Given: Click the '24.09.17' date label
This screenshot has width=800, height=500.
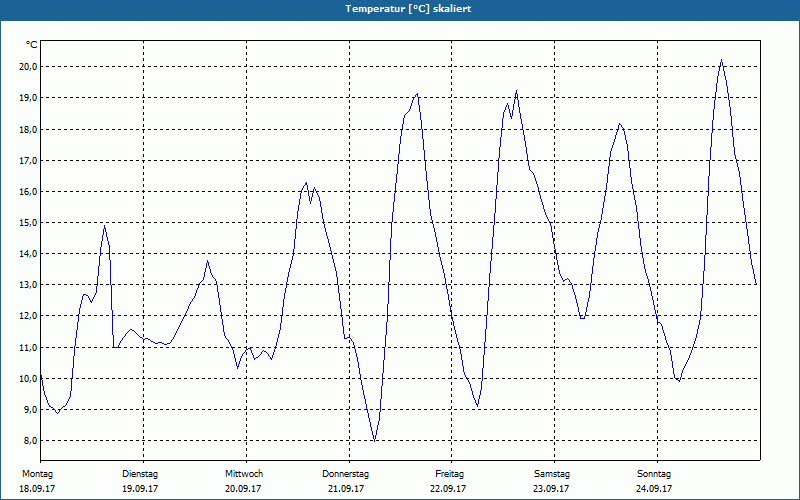Looking at the screenshot, I should [x=654, y=489].
